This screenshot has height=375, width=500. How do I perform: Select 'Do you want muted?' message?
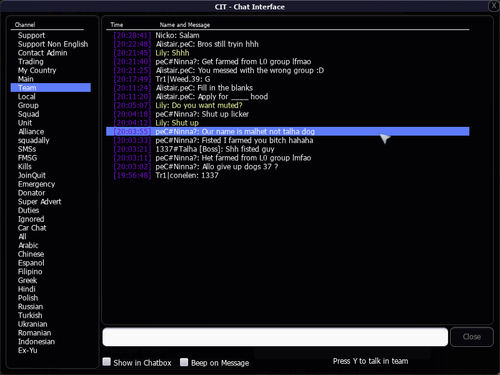[x=288, y=105]
